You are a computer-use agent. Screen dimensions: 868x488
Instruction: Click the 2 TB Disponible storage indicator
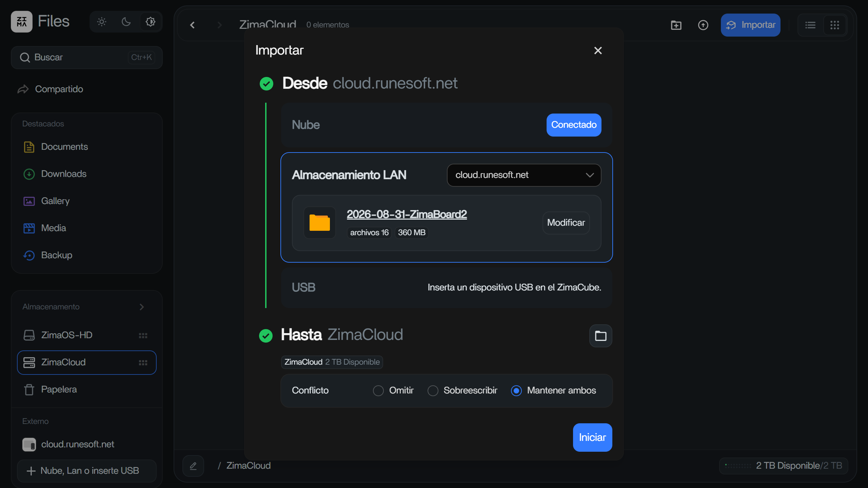point(784,466)
